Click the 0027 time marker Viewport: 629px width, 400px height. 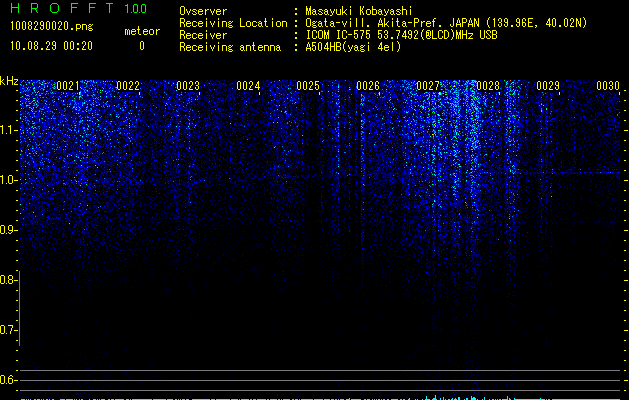click(x=428, y=86)
